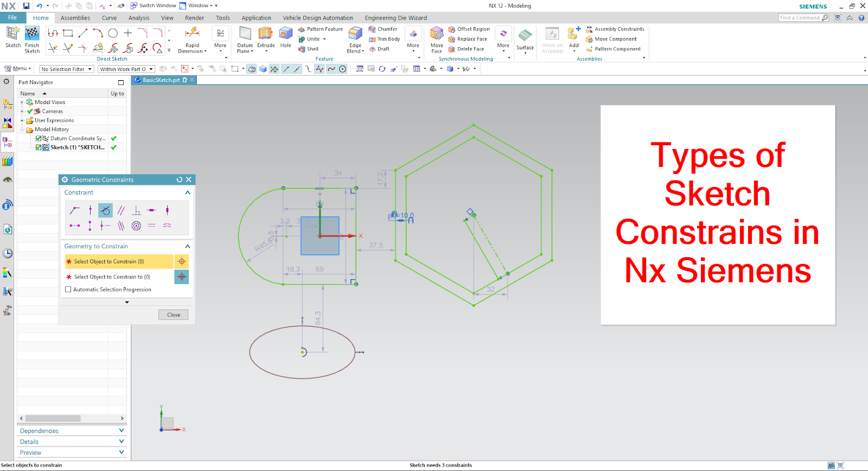This screenshot has width=868, height=471.
Task: Click the Close button in dialog
Action: coord(174,315)
